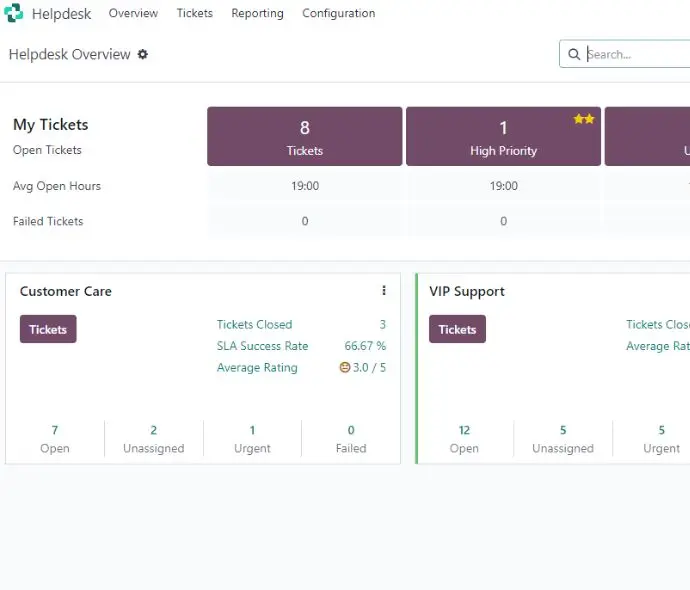This screenshot has width=690, height=590.
Task: Open Customer Care Tickets Closed link
Action: 254,325
